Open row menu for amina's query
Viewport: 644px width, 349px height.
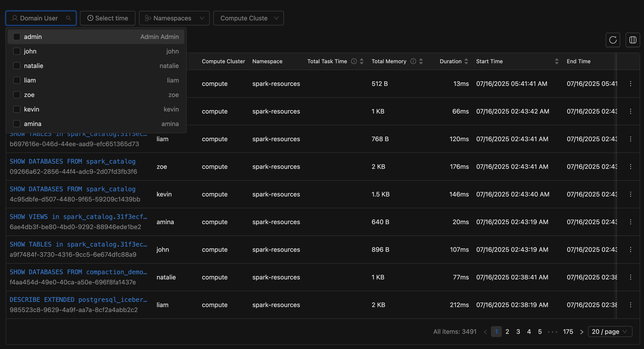tap(630, 222)
